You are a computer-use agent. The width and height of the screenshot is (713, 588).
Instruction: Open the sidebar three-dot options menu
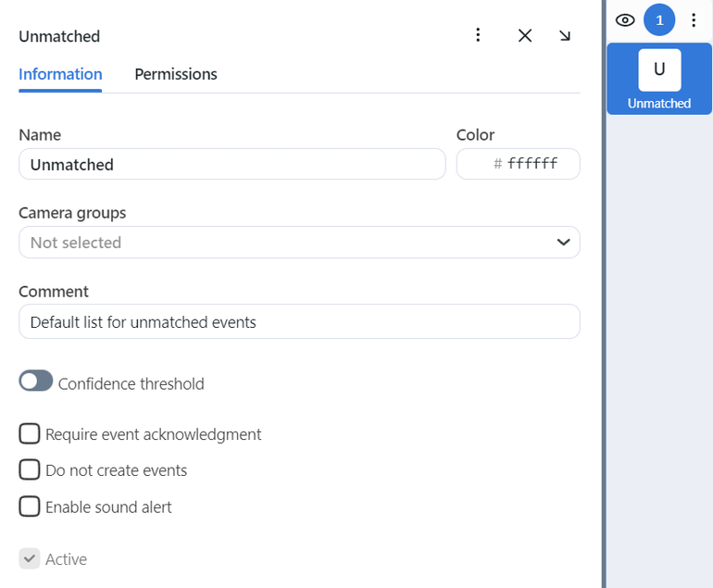(x=694, y=20)
